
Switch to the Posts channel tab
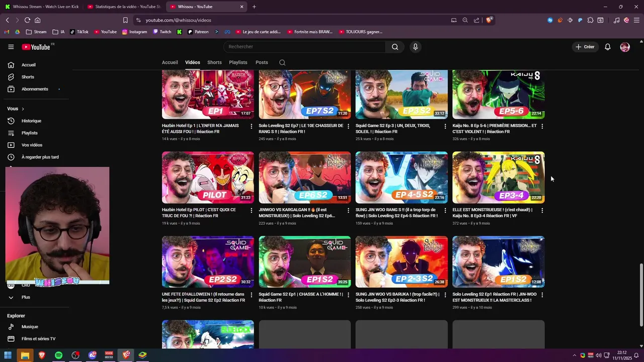[262, 62]
